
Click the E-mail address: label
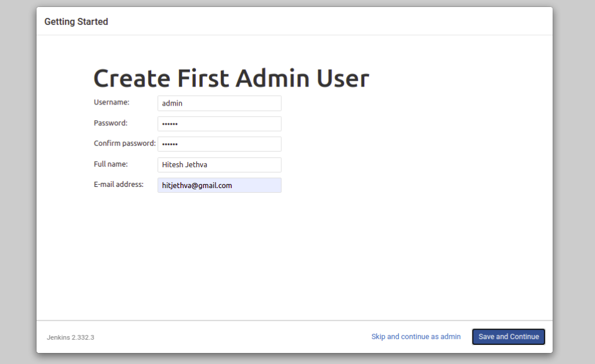(119, 184)
